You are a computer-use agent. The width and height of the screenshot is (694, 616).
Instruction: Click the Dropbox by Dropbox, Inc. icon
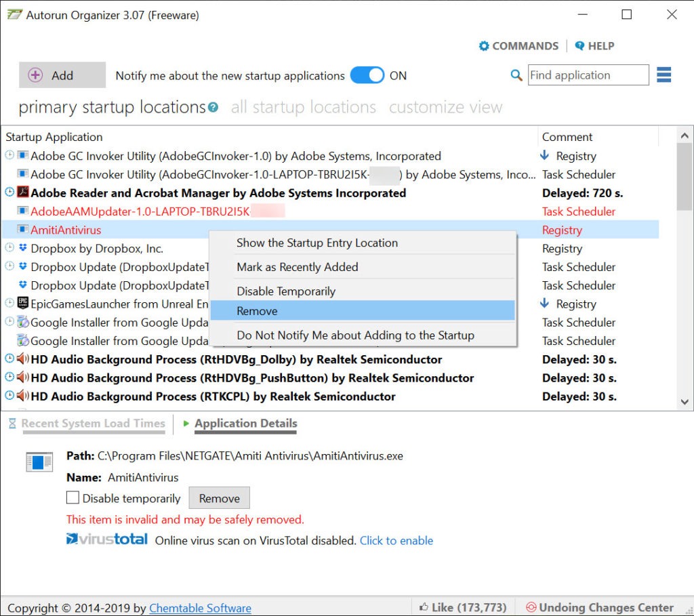[23, 247]
